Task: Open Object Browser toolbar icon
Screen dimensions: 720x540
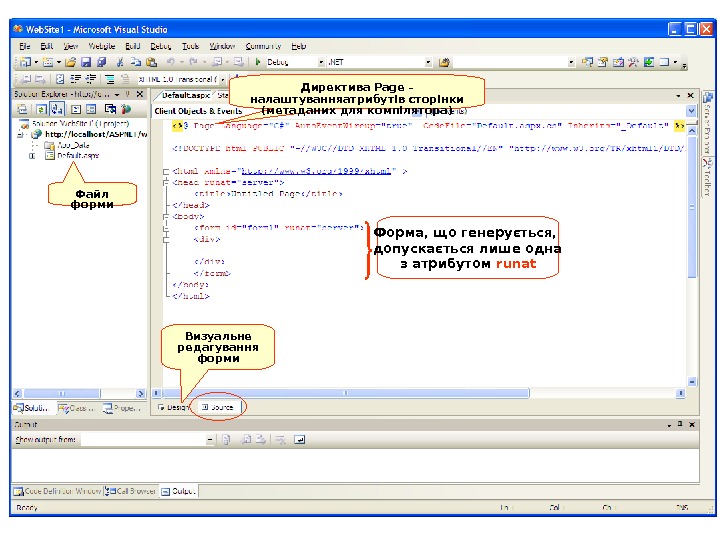Action: 618,62
